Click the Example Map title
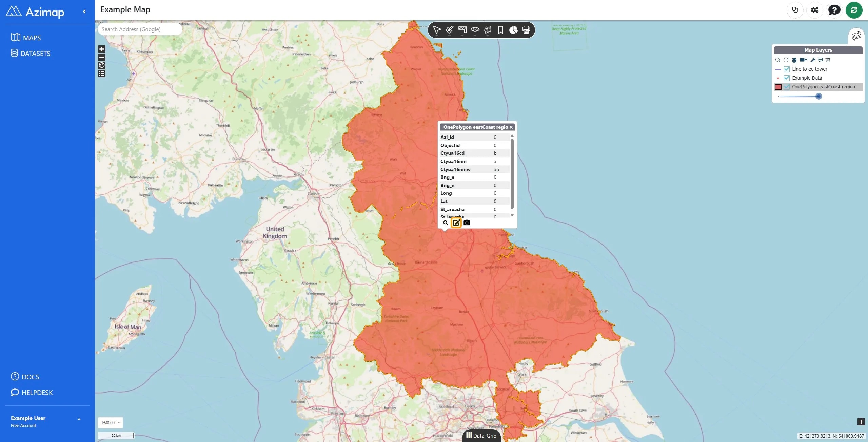Image resolution: width=868 pixels, height=442 pixels. point(125,9)
